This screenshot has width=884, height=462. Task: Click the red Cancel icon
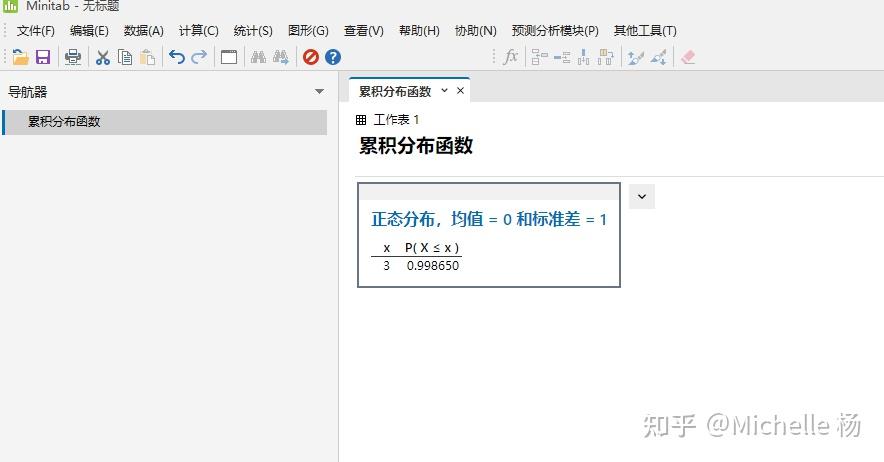[311, 57]
